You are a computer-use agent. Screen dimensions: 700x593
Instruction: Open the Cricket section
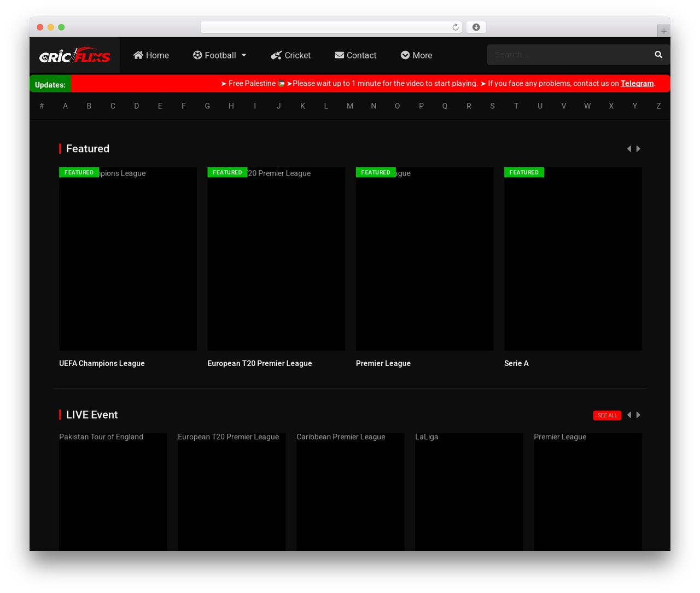[x=290, y=55]
